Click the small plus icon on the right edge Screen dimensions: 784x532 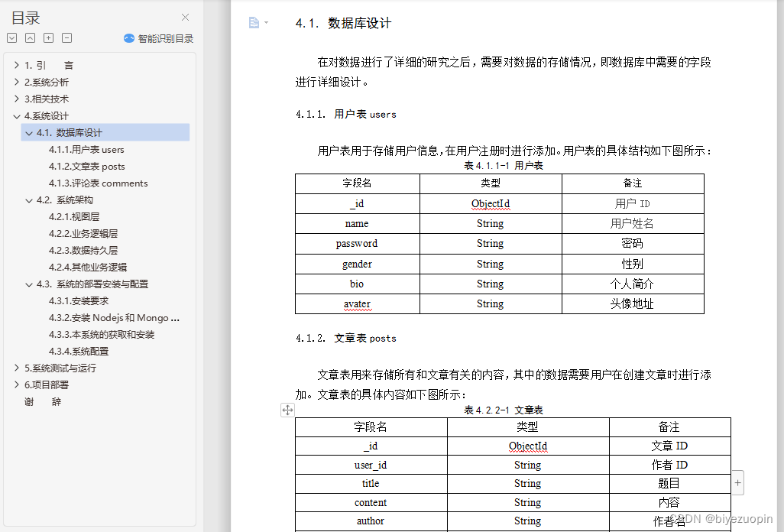click(x=737, y=482)
